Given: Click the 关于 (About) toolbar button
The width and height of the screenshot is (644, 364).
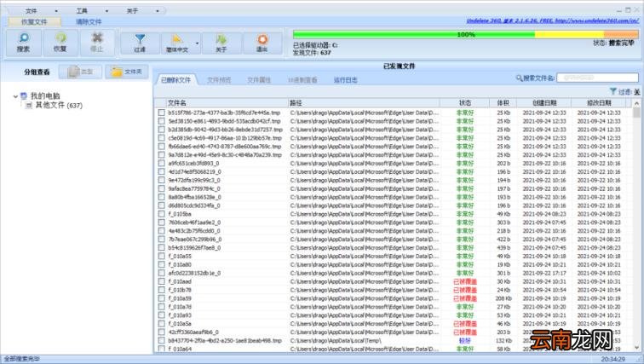Looking at the screenshot, I should coord(221,43).
